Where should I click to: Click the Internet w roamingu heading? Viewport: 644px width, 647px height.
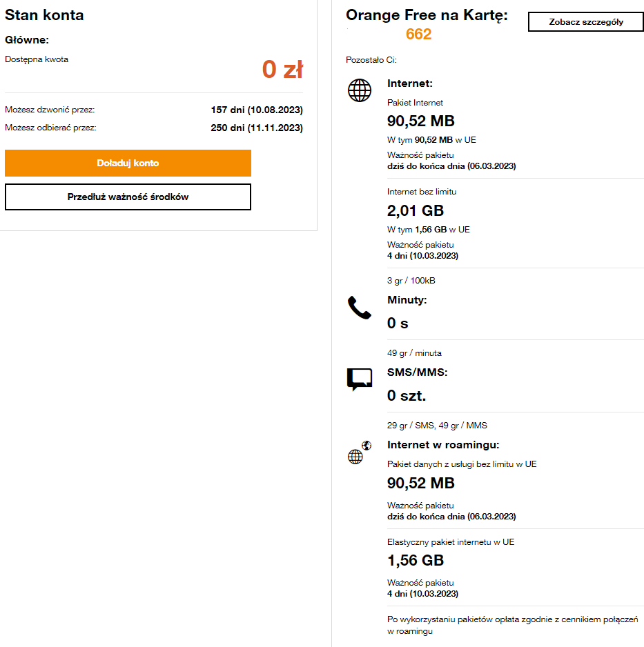[443, 445]
